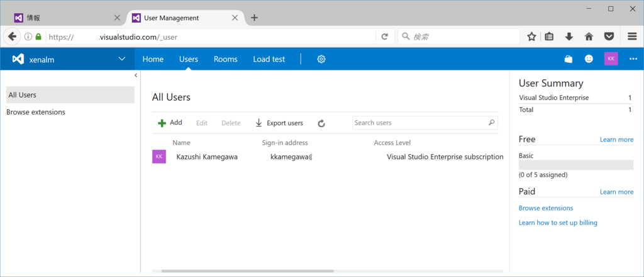
Task: Collapse the left pane with the chevron
Action: point(136,75)
